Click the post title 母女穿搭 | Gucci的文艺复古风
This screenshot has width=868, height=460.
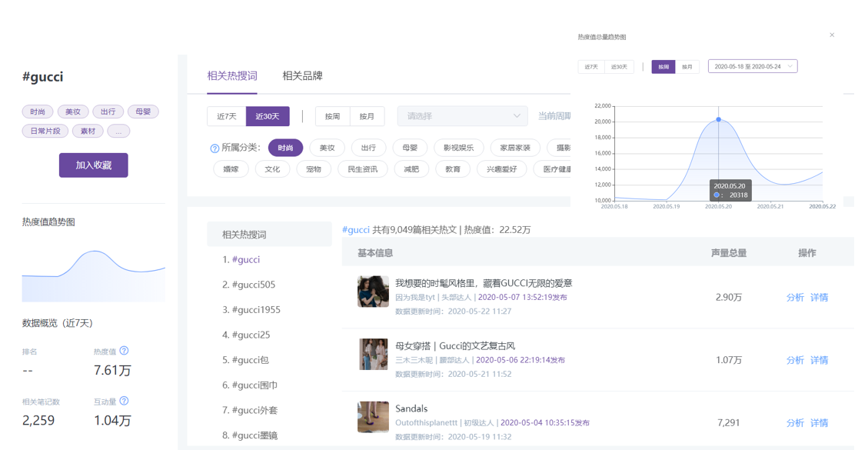(x=455, y=346)
